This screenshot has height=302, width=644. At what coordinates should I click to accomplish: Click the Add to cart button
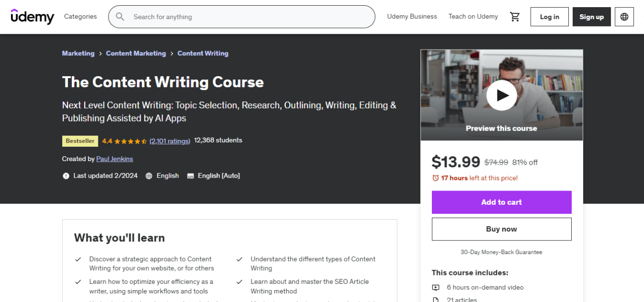tap(501, 202)
